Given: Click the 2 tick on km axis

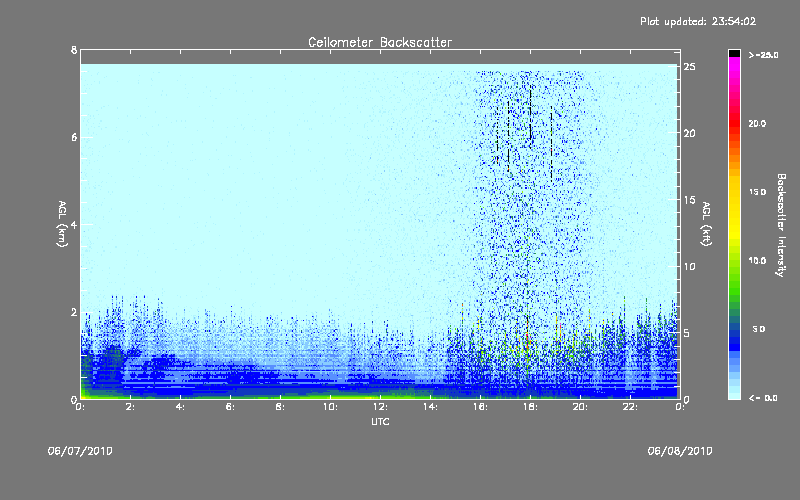Looking at the screenshot, I should [x=74, y=312].
